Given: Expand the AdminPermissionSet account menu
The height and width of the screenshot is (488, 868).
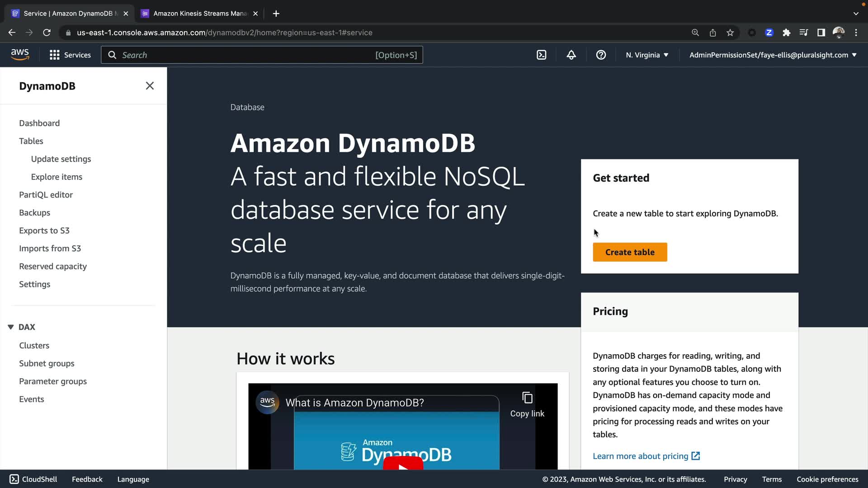Looking at the screenshot, I should pos(773,55).
